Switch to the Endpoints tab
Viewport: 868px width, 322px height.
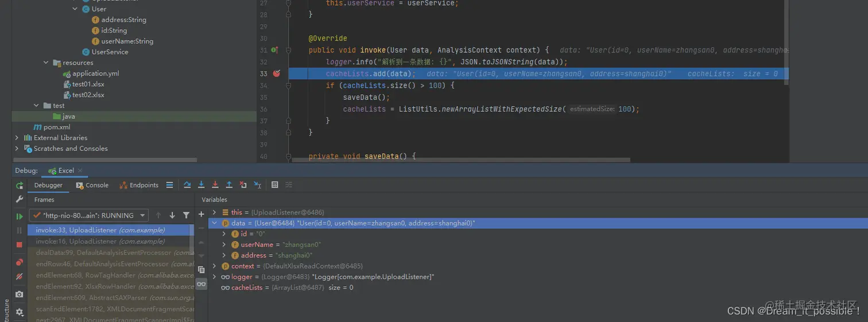tap(139, 185)
